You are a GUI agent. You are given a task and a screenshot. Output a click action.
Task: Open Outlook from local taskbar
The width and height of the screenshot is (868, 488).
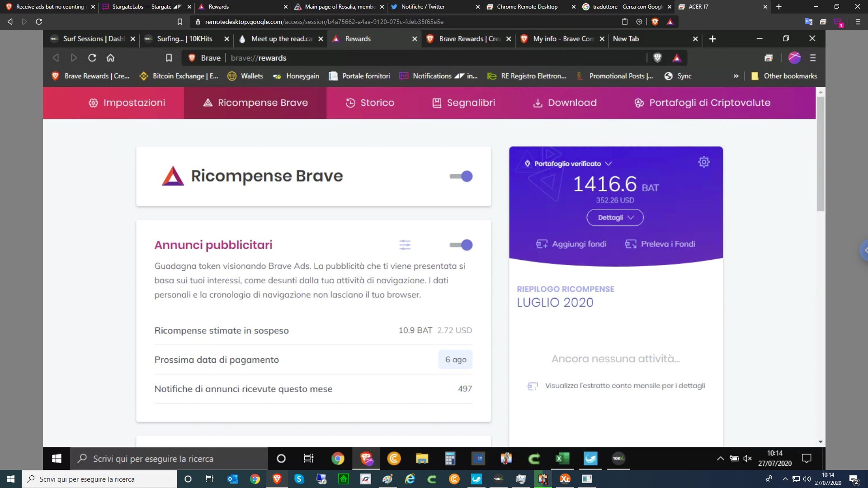[x=233, y=479]
